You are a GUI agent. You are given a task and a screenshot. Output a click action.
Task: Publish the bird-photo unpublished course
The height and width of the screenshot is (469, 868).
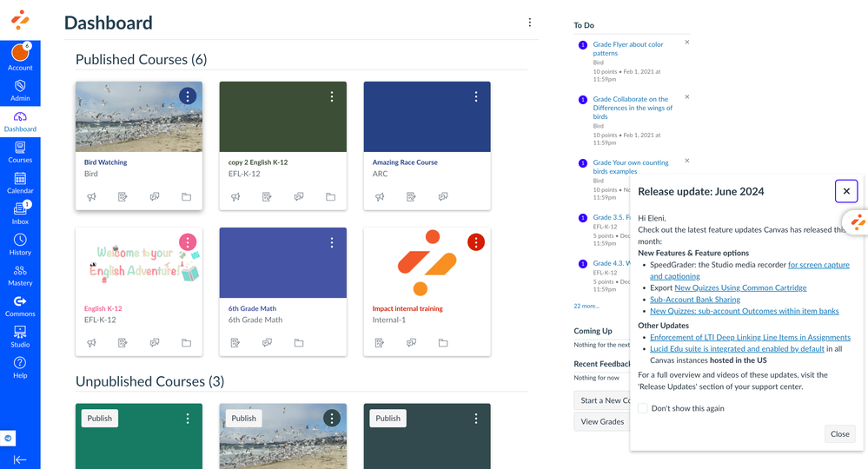tap(243, 418)
